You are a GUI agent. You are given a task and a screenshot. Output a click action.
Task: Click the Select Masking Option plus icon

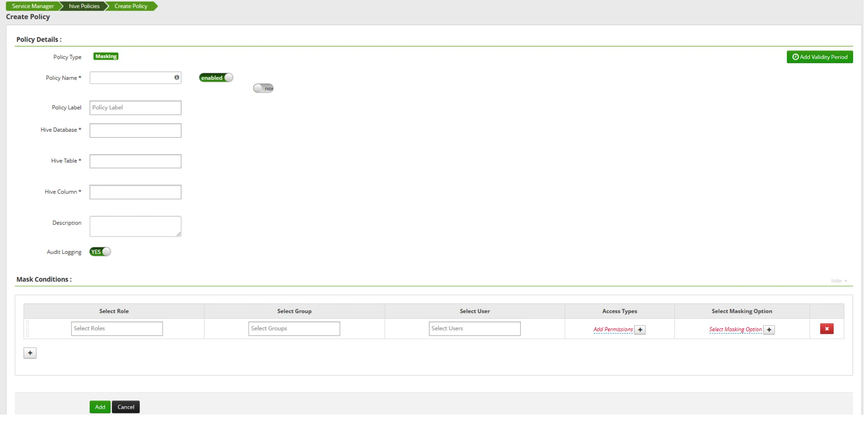(770, 329)
